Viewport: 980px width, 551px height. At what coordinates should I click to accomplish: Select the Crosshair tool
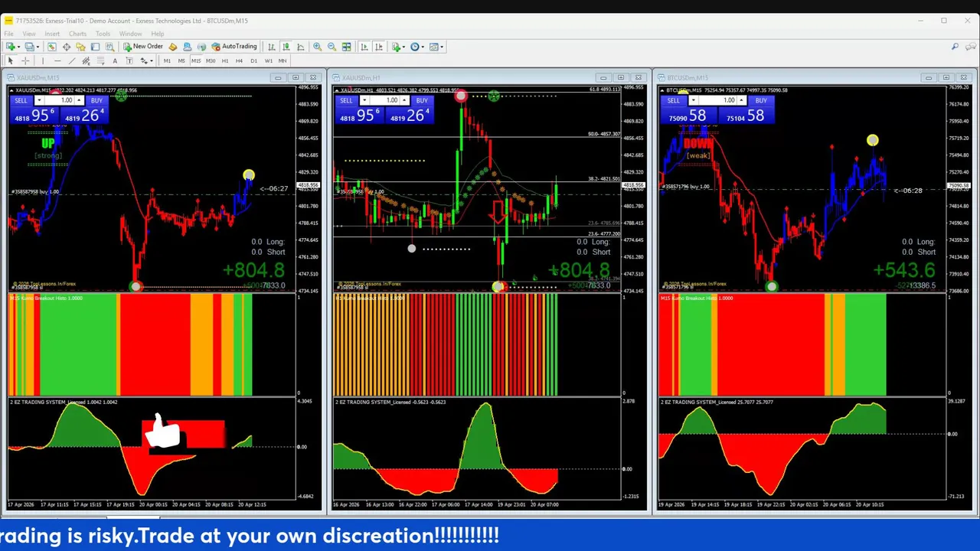point(25,60)
